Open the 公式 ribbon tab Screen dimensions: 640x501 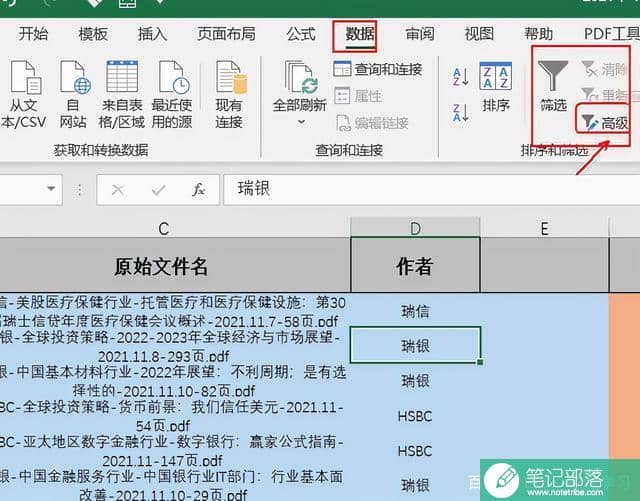(301, 34)
